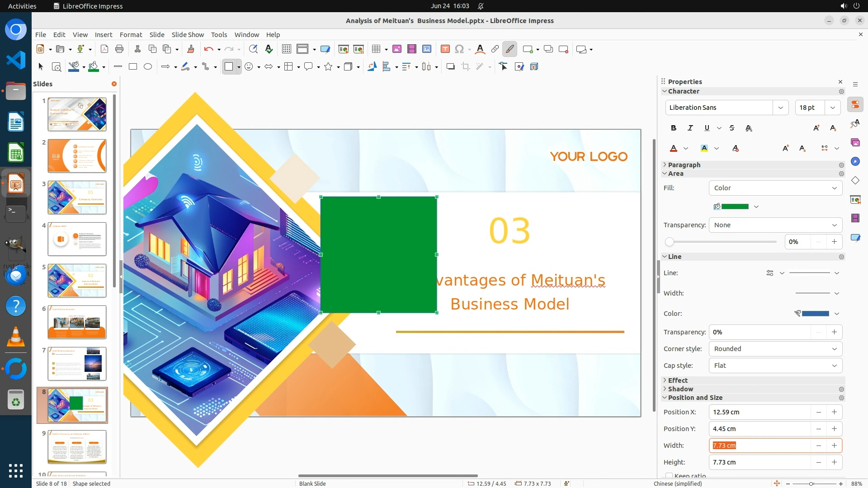Select slide 6 thumbnail
This screenshot has width=868, height=488.
pyautogui.click(x=77, y=322)
